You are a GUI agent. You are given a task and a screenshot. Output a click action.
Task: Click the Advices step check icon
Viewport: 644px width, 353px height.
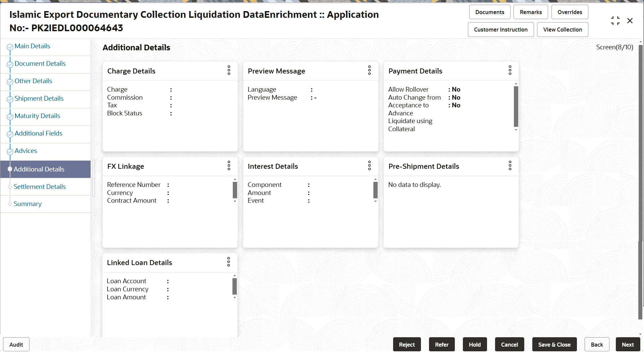10,152
